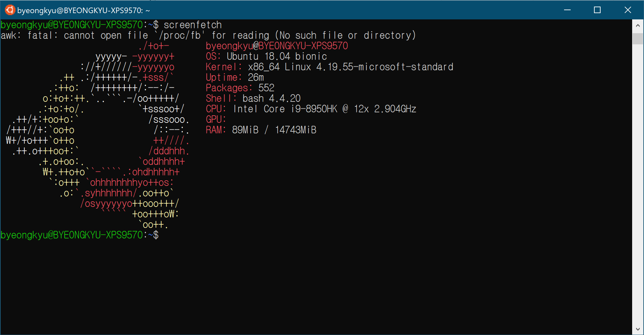This screenshot has height=335, width=644.
Task: Click the scrollbar down arrow
Action: [638, 329]
